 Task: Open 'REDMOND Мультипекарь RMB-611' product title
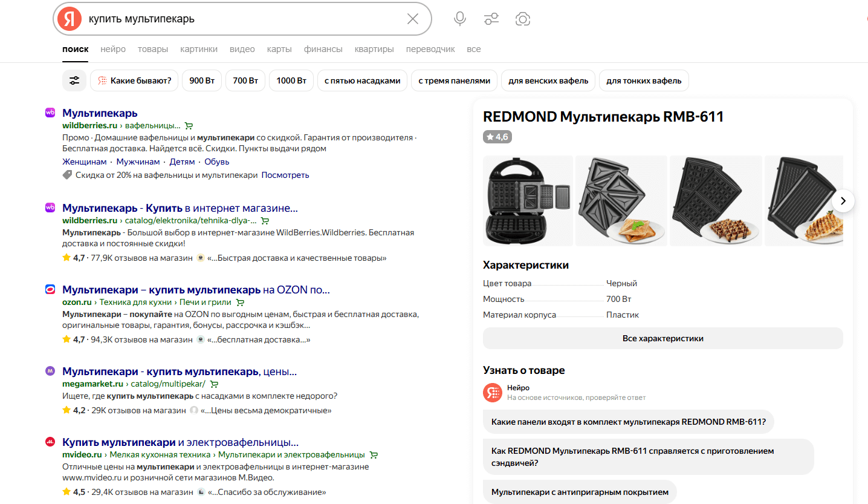[603, 117]
